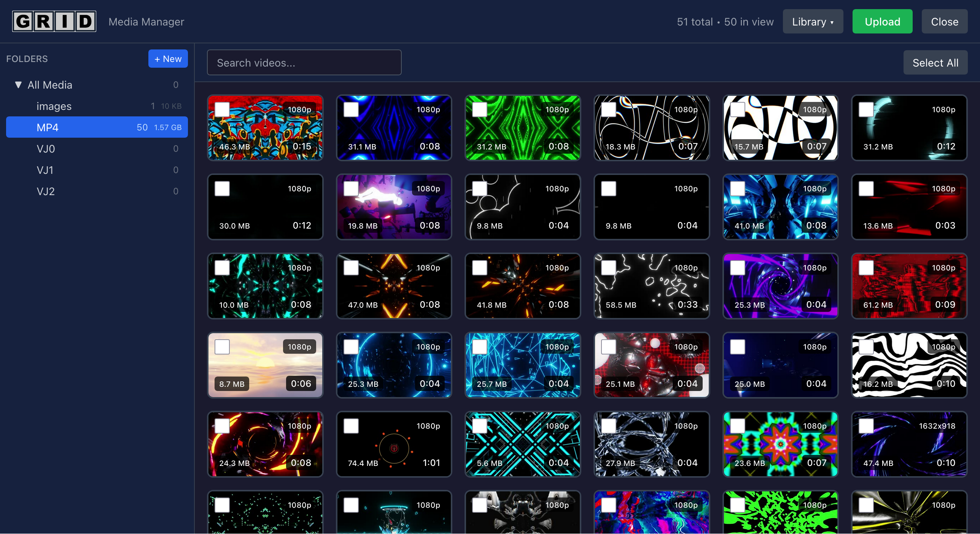Click the Close button
This screenshot has width=980, height=534.
(945, 21)
